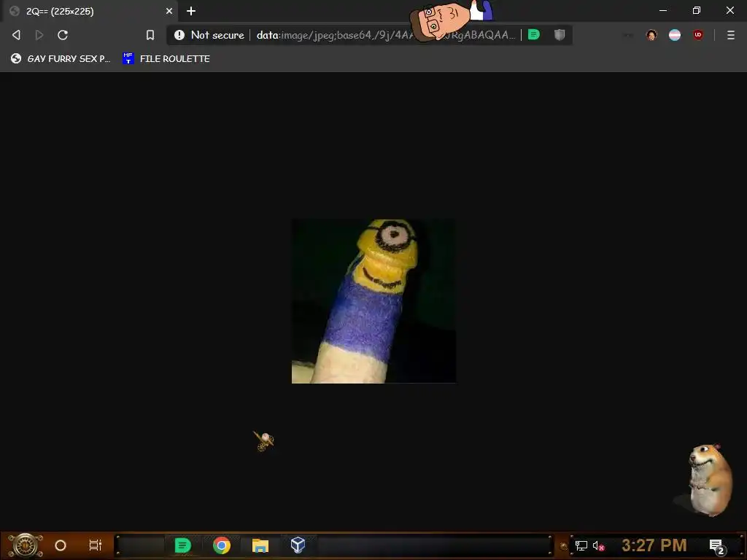The image size is (747, 560).
Task: Close the browser window
Action: [729, 10]
